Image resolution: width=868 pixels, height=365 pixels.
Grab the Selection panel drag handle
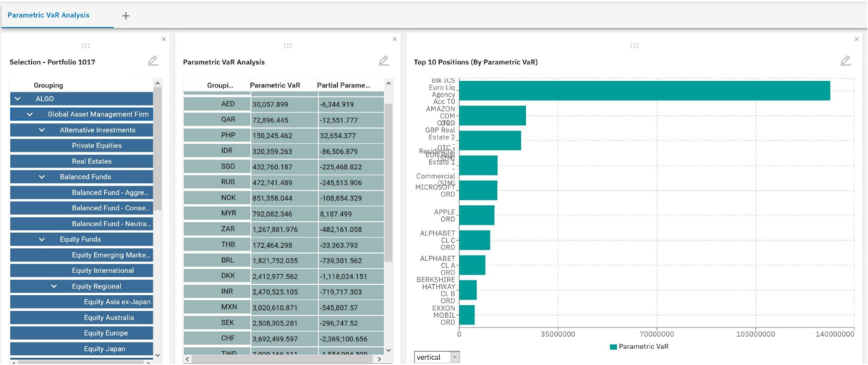tap(86, 46)
